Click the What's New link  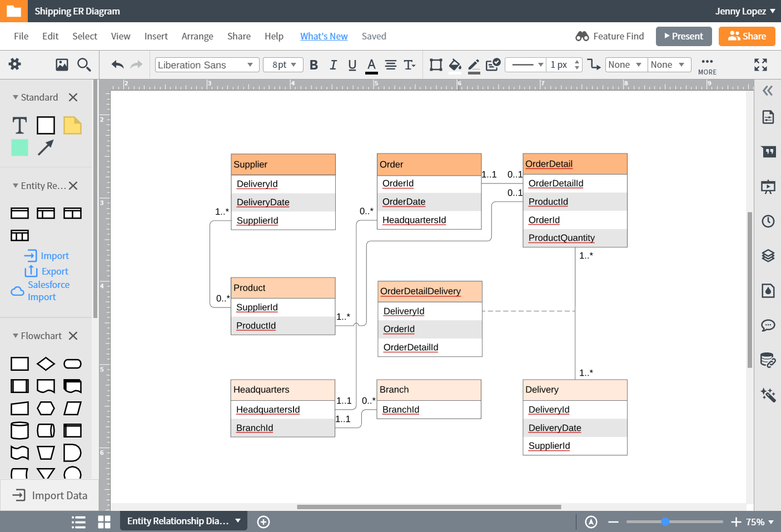point(324,36)
